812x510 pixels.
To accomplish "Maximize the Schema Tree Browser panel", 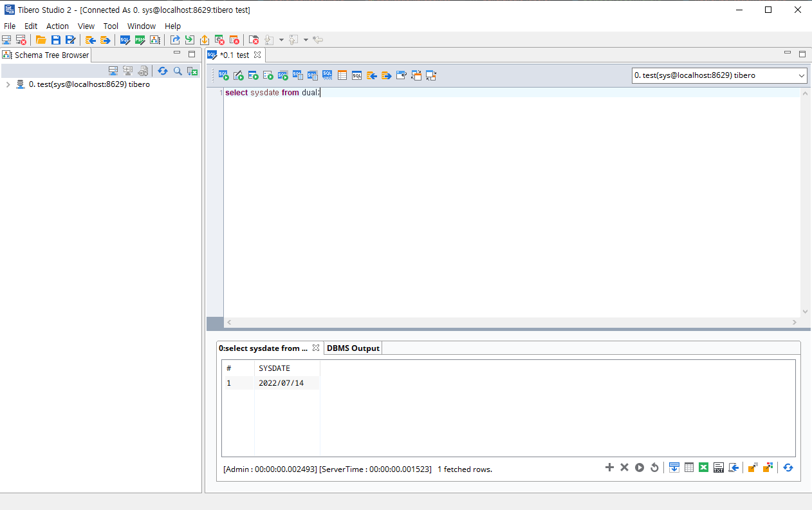I will tap(192, 53).
